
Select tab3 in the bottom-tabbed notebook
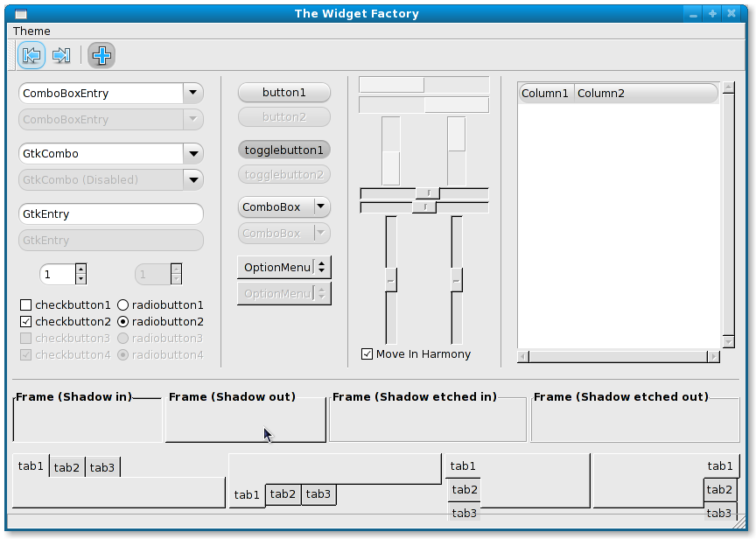(x=318, y=494)
